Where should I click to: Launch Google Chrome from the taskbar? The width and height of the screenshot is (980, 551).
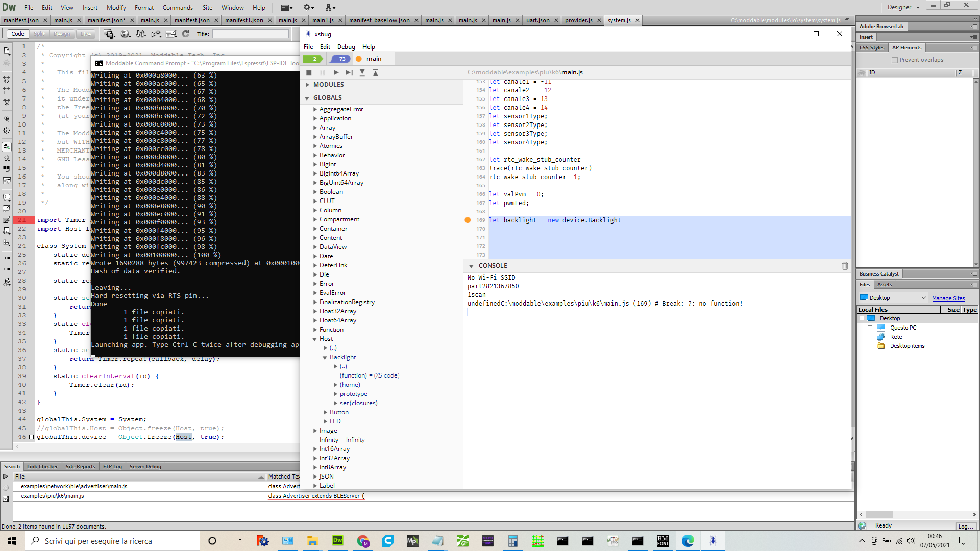(363, 540)
